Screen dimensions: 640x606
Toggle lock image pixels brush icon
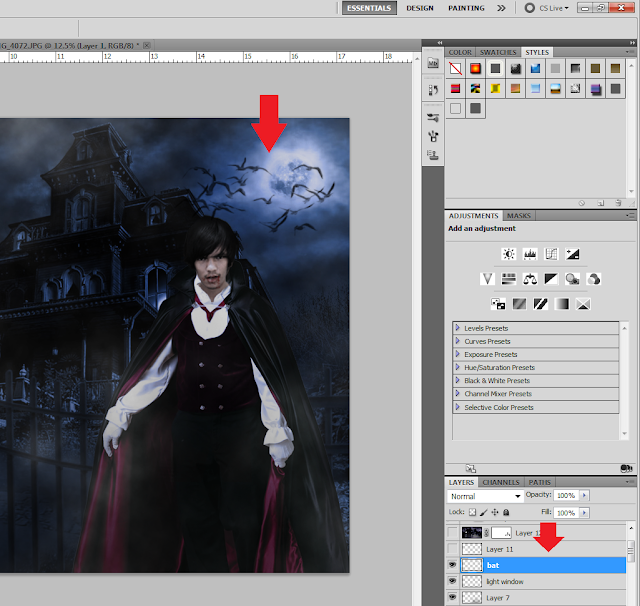pos(484,512)
